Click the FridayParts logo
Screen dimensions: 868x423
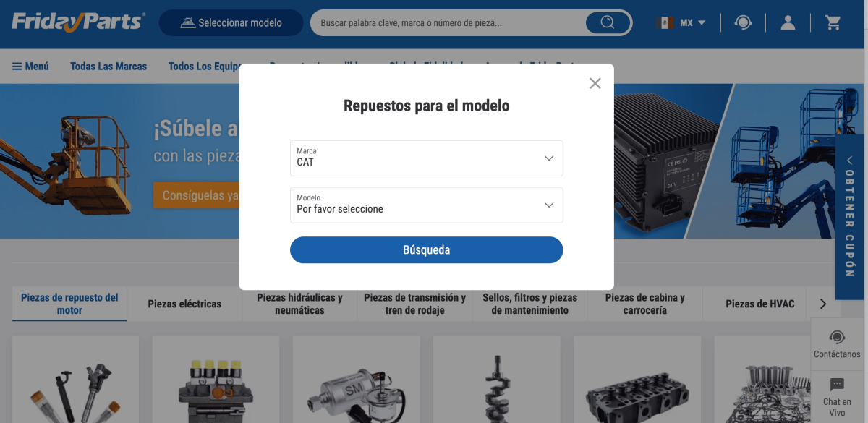(x=78, y=22)
